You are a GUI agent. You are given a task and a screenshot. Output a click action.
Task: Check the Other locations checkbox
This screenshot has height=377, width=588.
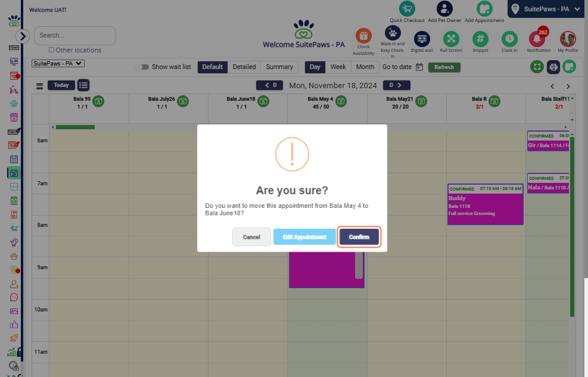51,50
